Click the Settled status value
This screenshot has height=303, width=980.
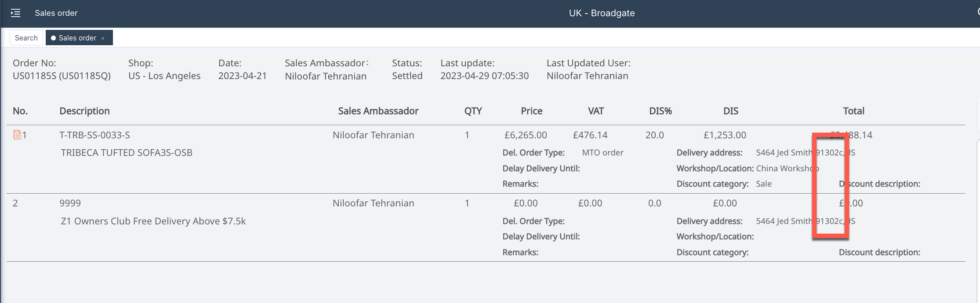[x=407, y=76]
